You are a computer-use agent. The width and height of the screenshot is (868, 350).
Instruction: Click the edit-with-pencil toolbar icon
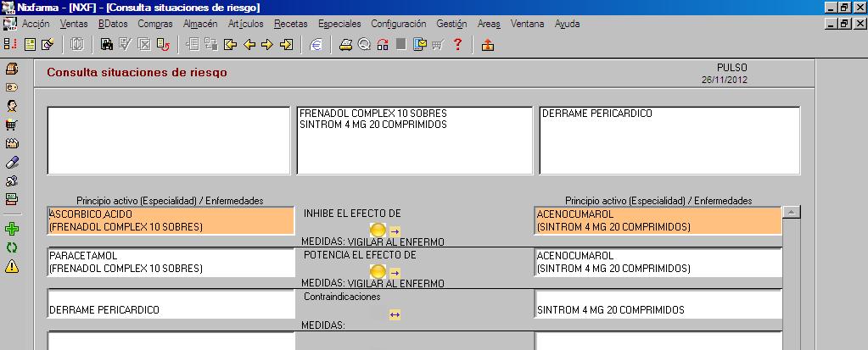[x=47, y=44]
